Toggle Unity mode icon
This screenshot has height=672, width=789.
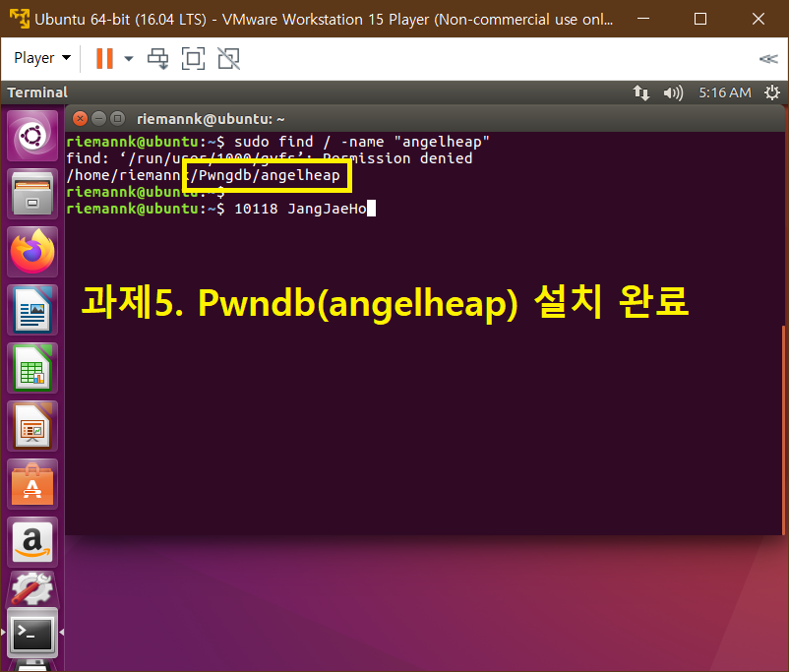click(229, 58)
